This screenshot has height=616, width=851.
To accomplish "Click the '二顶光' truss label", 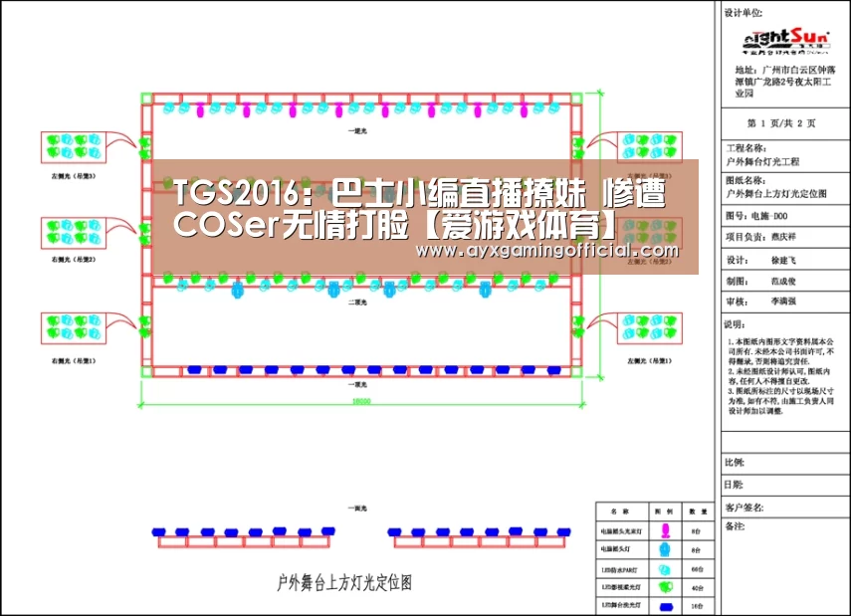I will pyautogui.click(x=357, y=303).
